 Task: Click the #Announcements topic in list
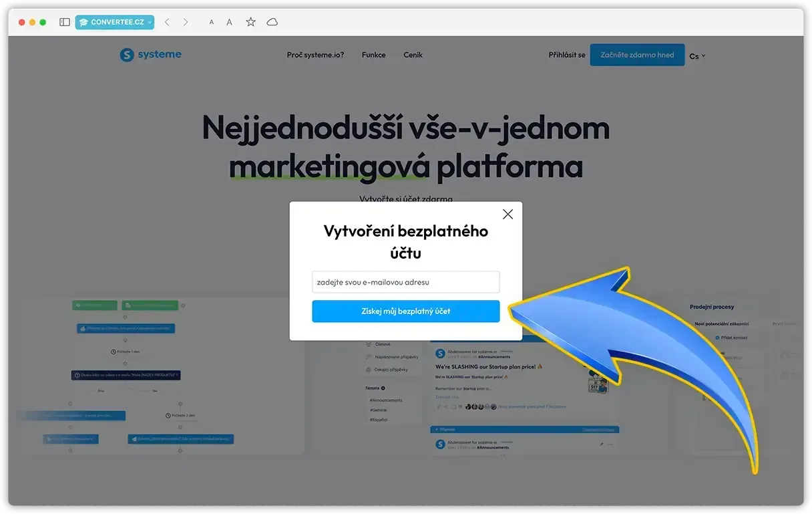[386, 400]
